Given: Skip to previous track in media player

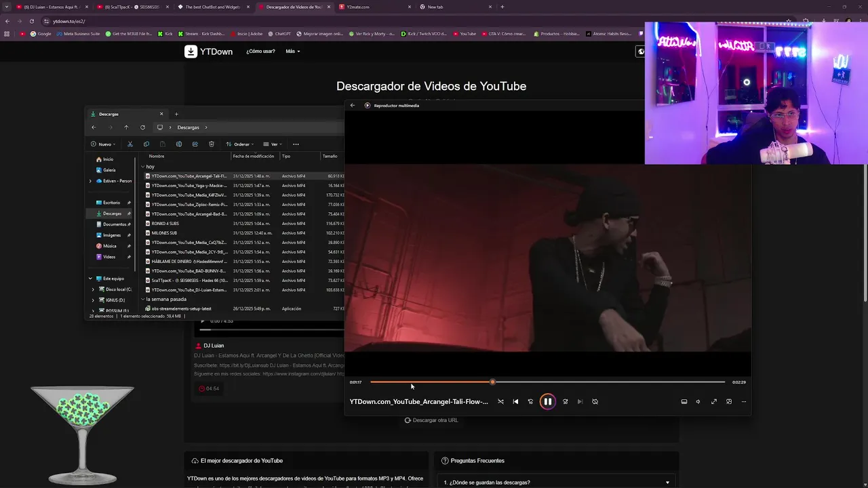Looking at the screenshot, I should [515, 401].
